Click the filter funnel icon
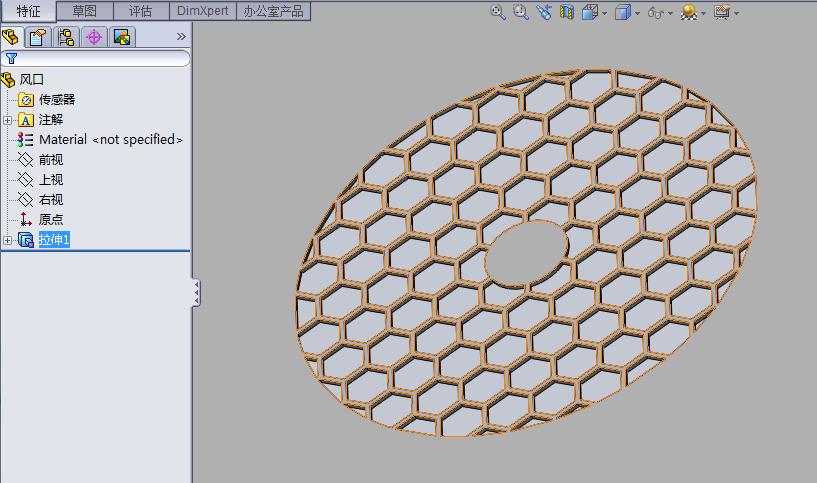This screenshot has width=817, height=483. pyautogui.click(x=11, y=58)
